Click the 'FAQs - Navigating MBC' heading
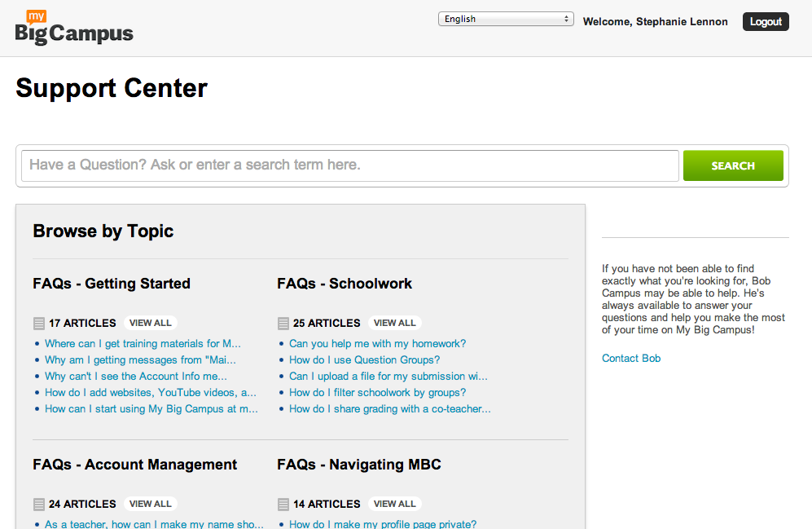The width and height of the screenshot is (812, 529). point(359,465)
